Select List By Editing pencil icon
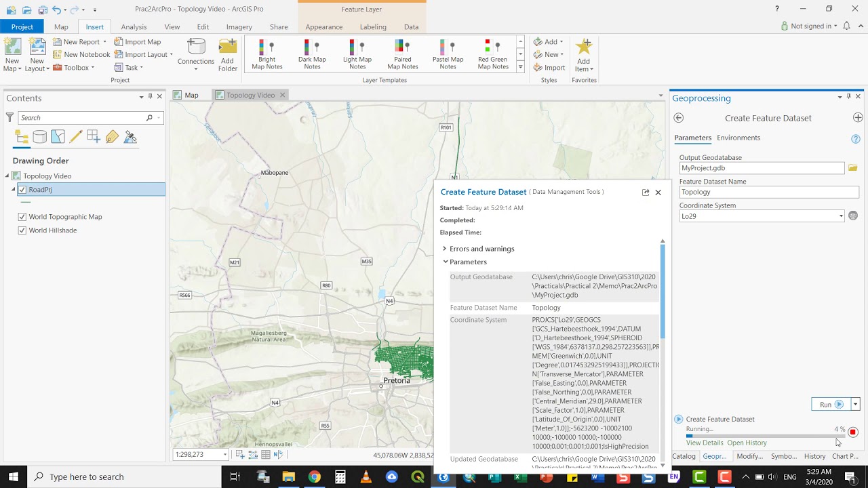The height and width of the screenshot is (488, 868). [76, 138]
